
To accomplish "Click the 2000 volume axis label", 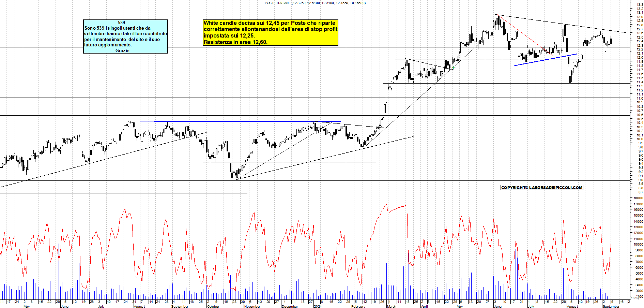I will (639, 291).
